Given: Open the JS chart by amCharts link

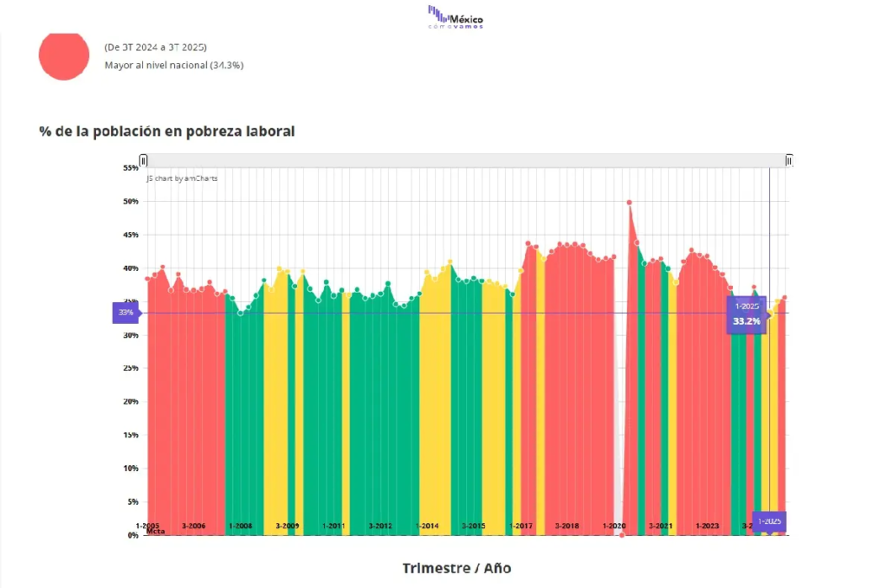Looking at the screenshot, I should click(x=182, y=178).
